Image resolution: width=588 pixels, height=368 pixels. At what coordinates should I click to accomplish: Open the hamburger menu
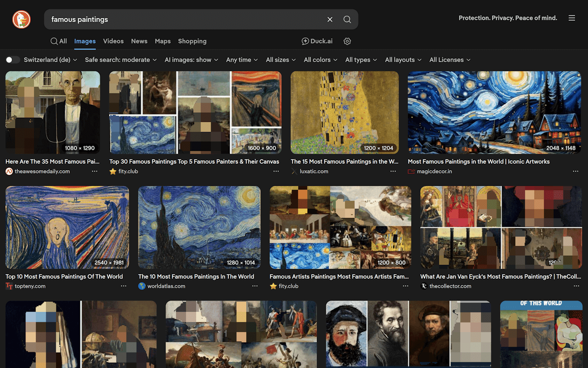571,18
